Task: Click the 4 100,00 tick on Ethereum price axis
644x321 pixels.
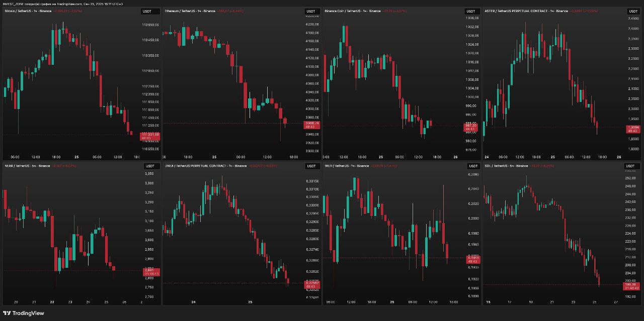Action: 312,66
